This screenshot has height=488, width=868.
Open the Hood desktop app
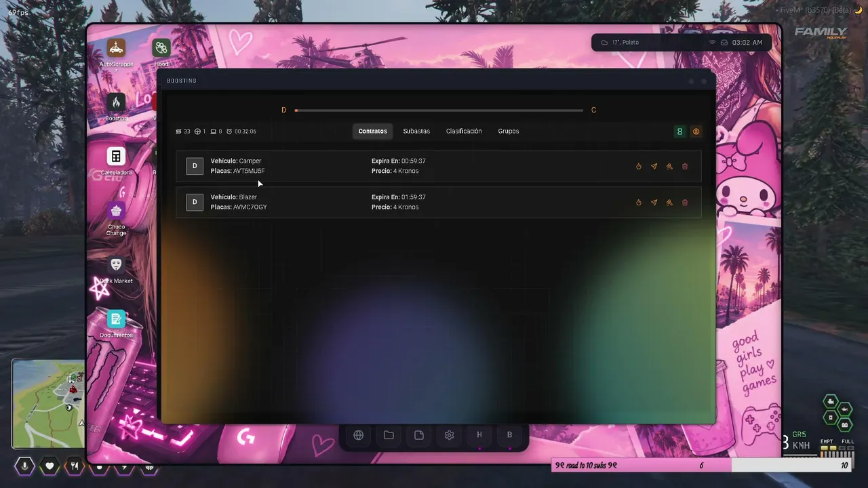[161, 47]
